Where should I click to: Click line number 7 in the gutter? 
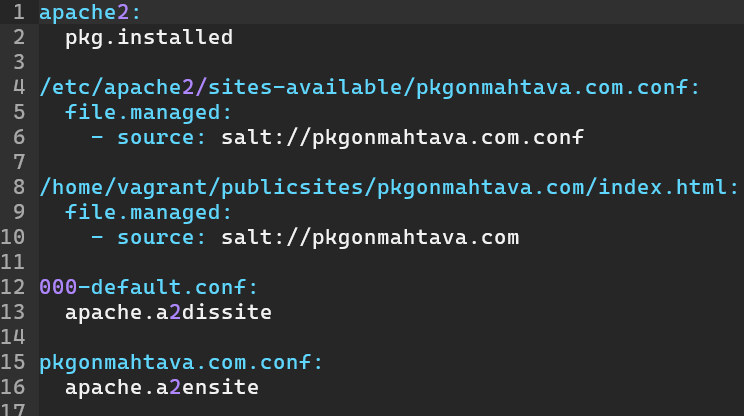click(18, 162)
